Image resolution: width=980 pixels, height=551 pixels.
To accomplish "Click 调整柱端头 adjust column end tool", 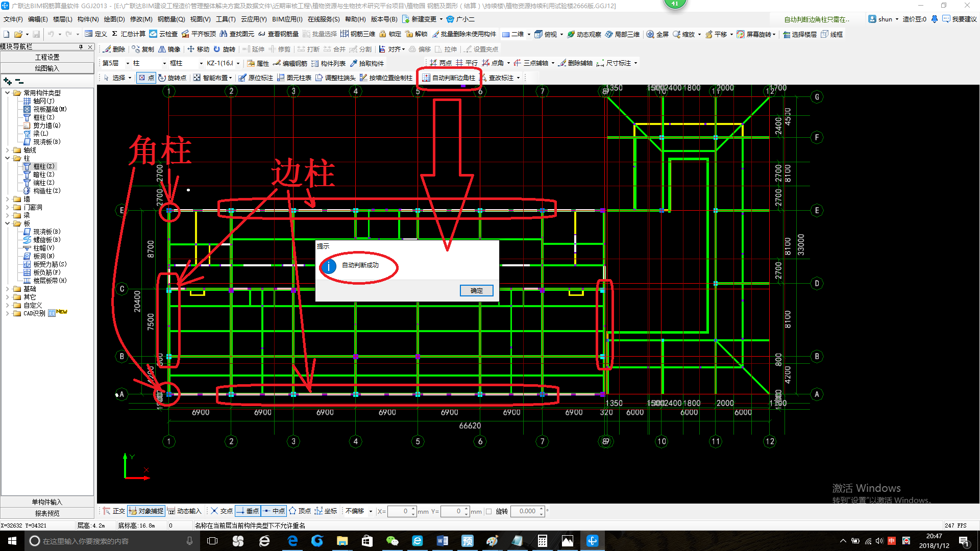I will point(336,78).
